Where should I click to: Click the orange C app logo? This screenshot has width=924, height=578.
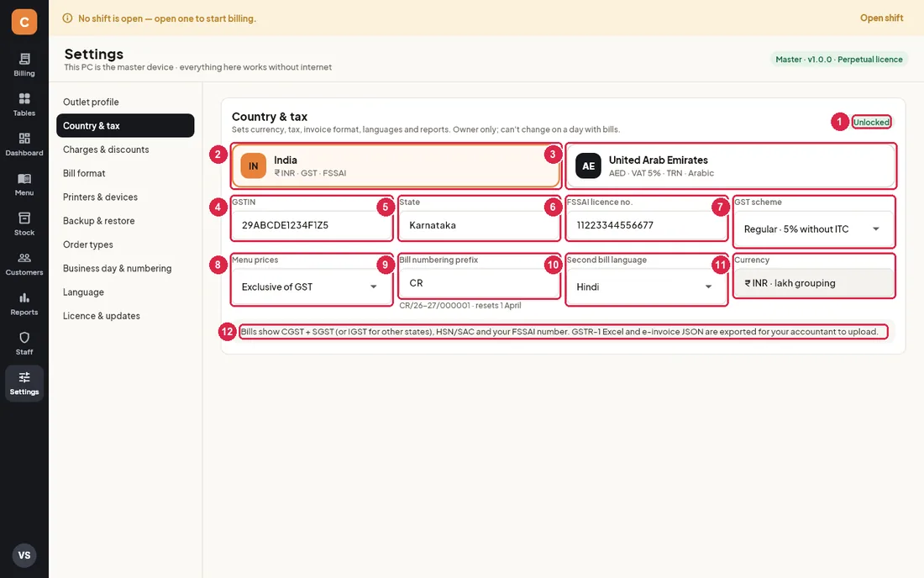[24, 22]
